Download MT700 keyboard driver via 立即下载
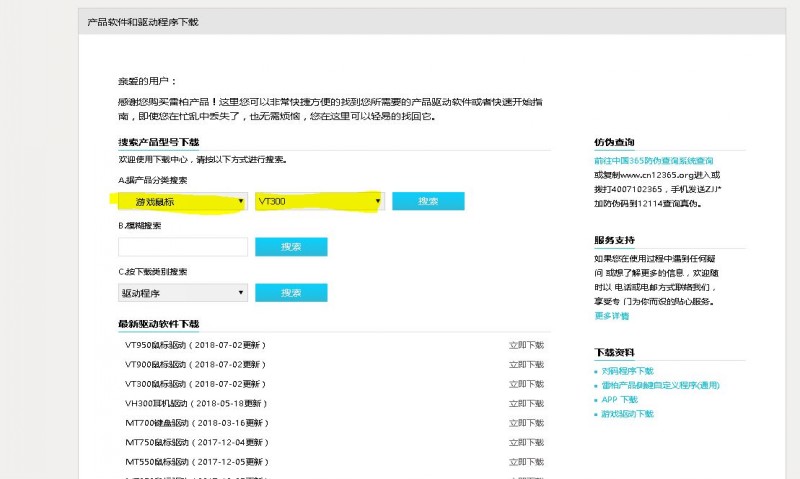 [526, 423]
